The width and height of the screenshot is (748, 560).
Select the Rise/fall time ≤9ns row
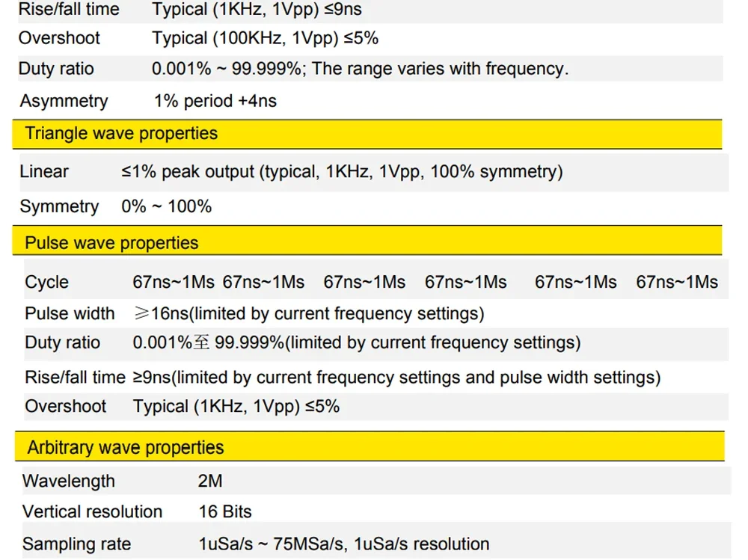pyautogui.click(x=370, y=10)
